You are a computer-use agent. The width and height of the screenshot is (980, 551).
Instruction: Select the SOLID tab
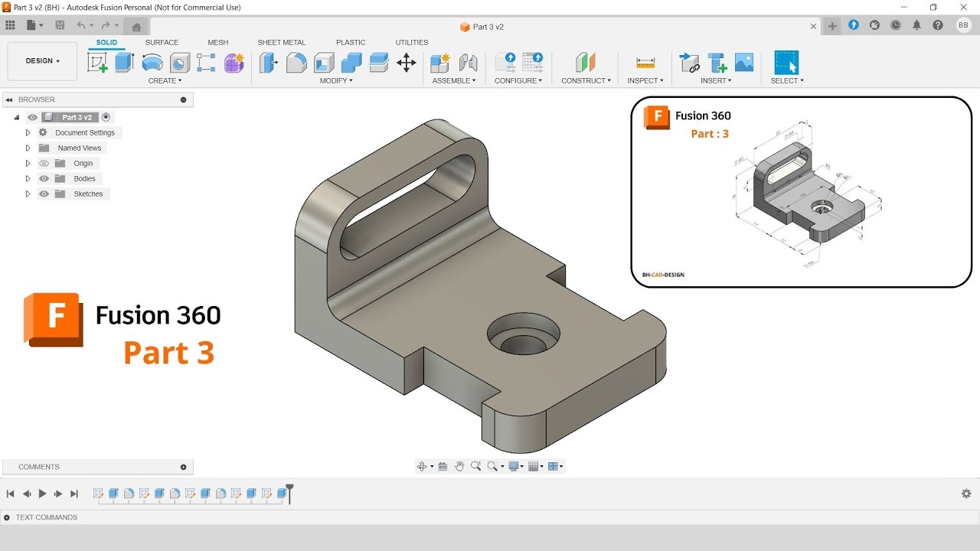[106, 42]
